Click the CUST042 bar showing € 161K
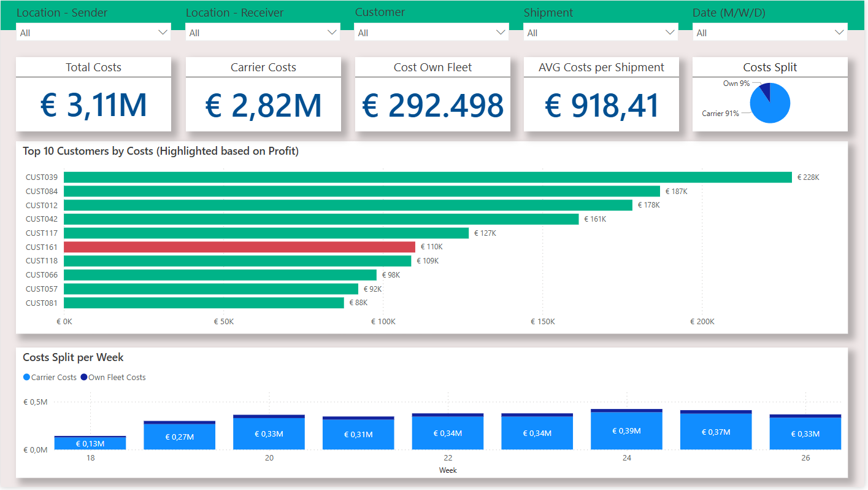Screen dimensions: 868x490 pos(321,219)
